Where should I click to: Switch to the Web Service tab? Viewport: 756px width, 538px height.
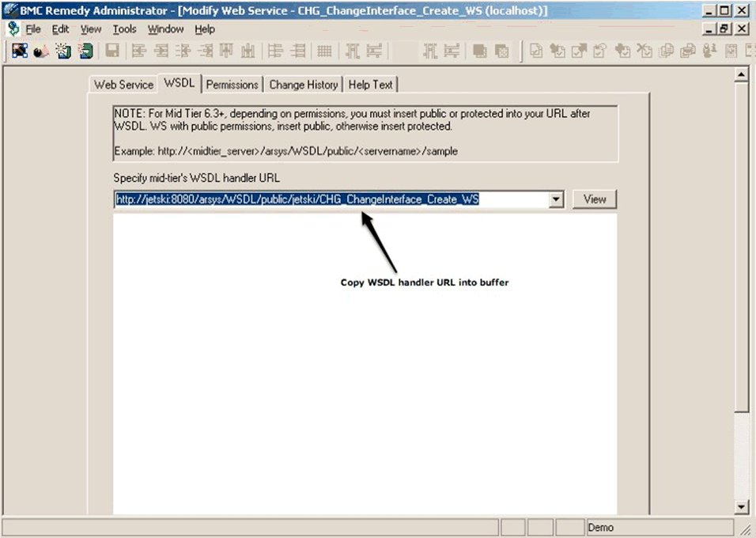point(123,85)
